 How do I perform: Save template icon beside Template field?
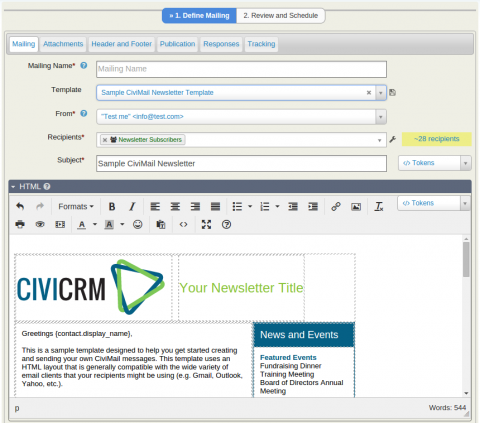pyautogui.click(x=393, y=93)
